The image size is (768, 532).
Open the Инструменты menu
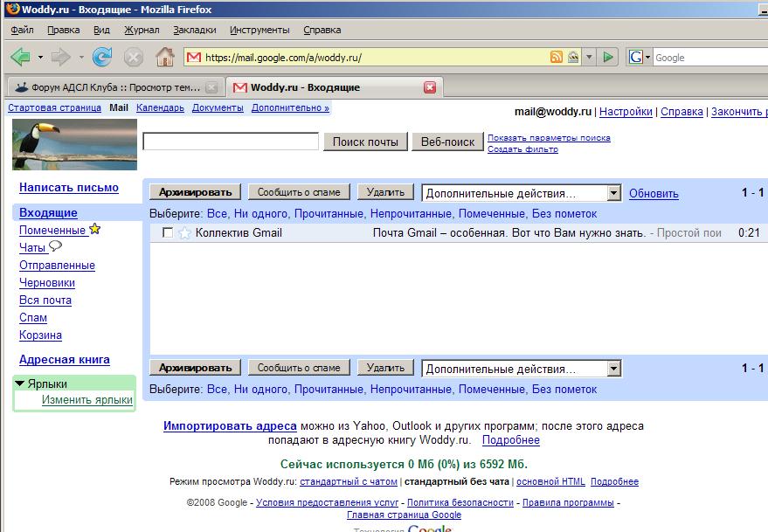tap(259, 30)
